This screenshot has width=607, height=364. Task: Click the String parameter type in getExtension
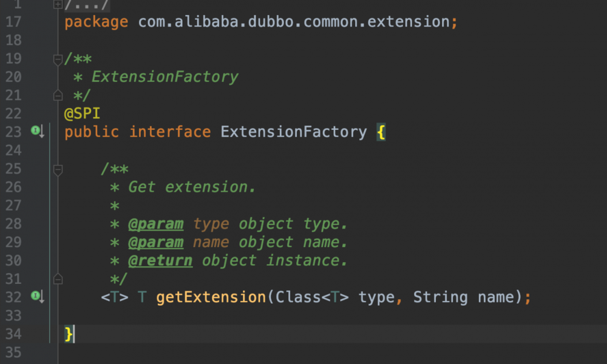point(441,297)
